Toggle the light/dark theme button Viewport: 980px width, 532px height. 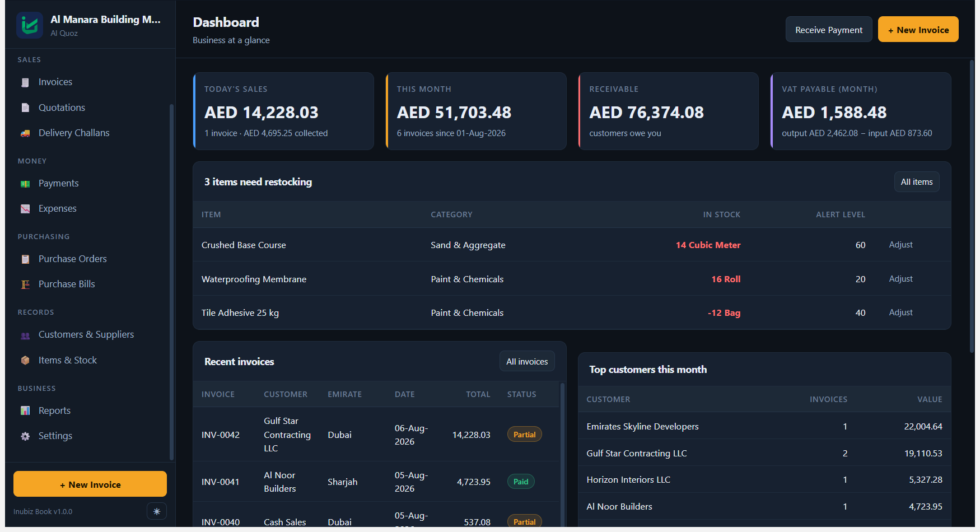[x=157, y=511]
